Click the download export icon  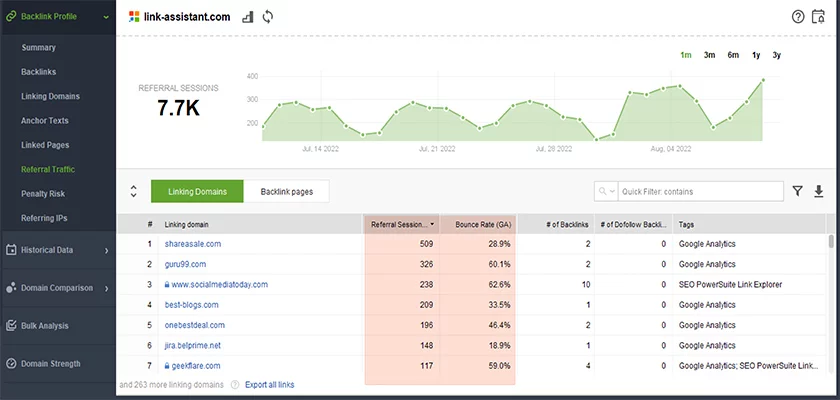[x=819, y=191]
